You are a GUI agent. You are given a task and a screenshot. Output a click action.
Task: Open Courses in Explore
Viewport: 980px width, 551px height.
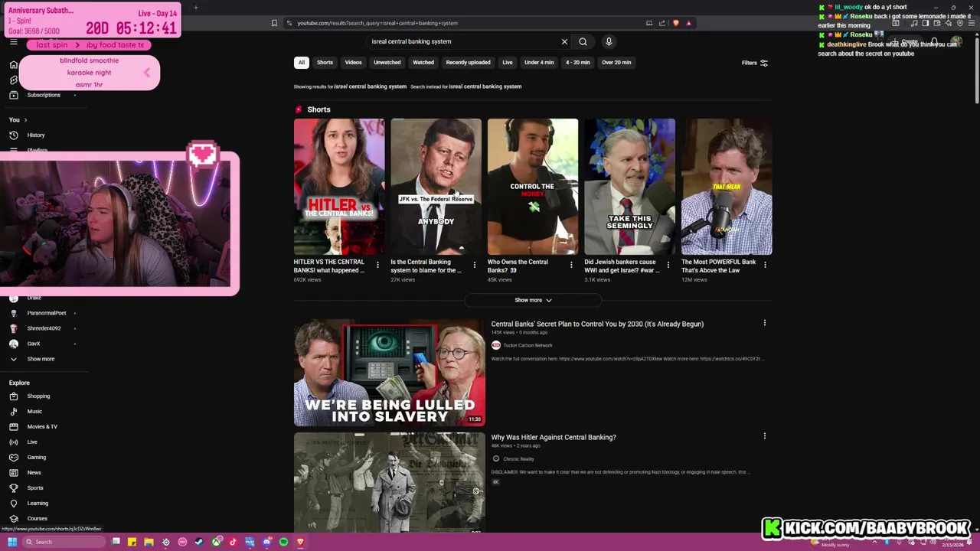37,519
